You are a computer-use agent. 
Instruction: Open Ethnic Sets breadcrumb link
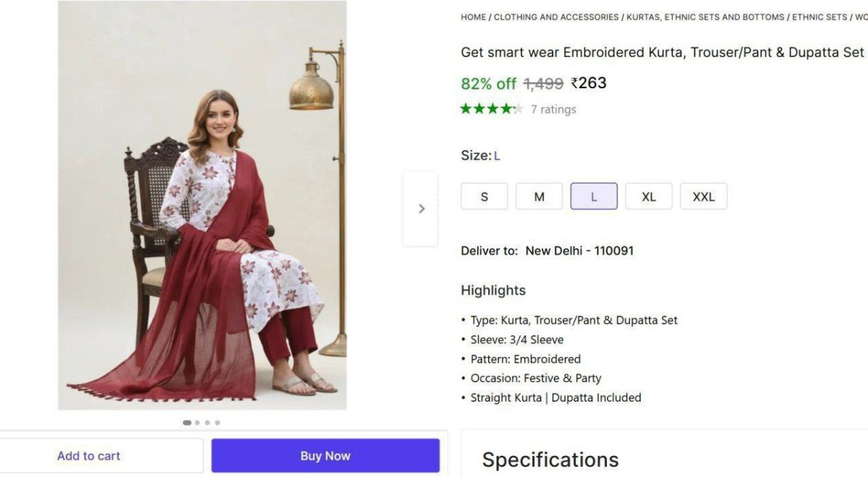pyautogui.click(x=820, y=17)
